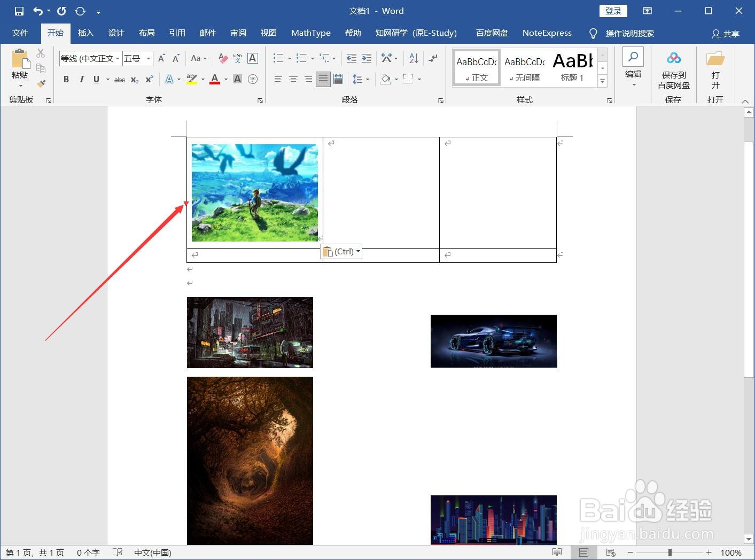Screen dimensions: 755x560
Task: Switch to Web Layout view
Action: 611,553
